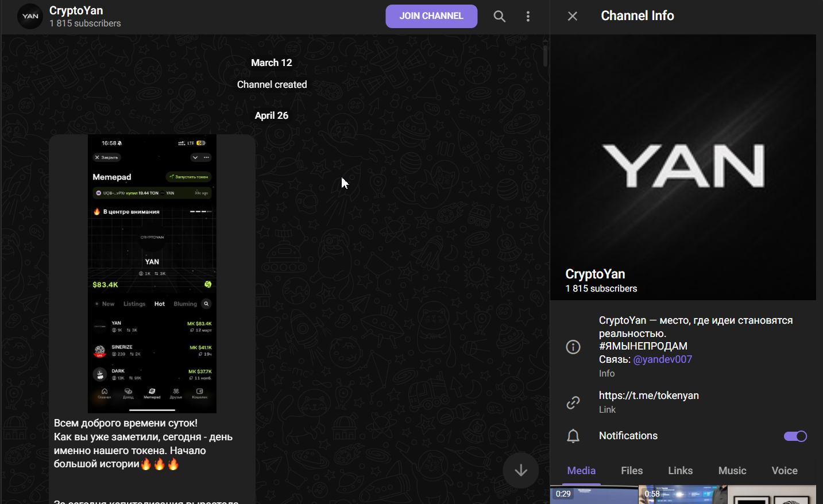This screenshot has height=504, width=823.
Task: Click the info circle icon beside description
Action: coord(573,347)
